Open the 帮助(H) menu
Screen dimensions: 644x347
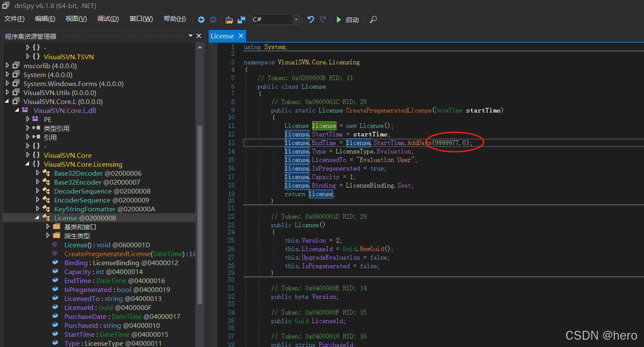pyautogui.click(x=175, y=19)
